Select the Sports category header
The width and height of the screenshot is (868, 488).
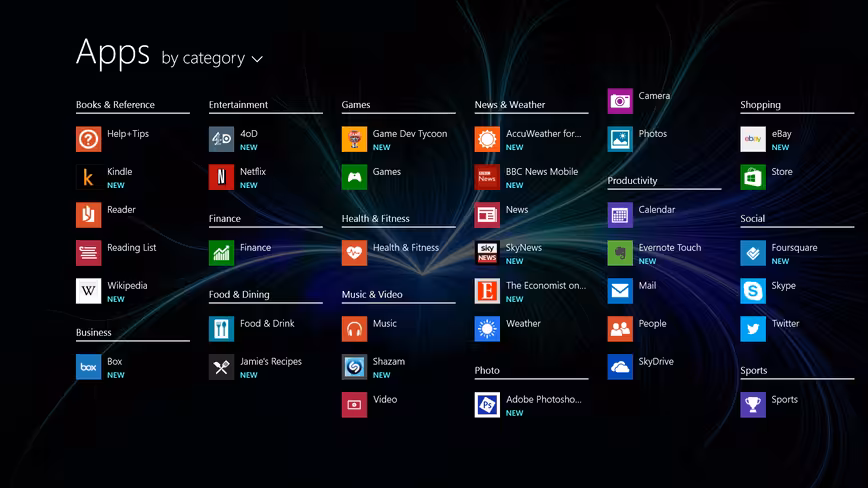[x=754, y=370]
